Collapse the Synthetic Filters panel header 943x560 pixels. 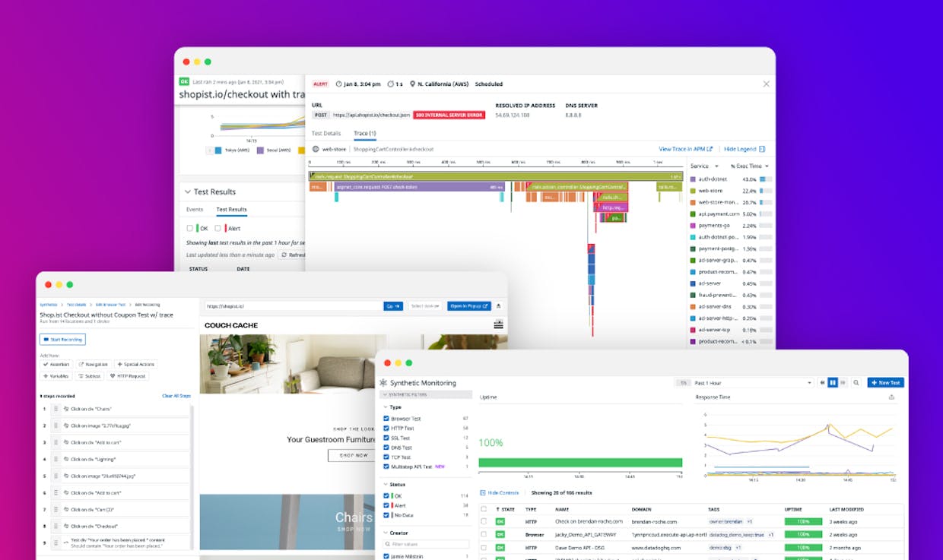(x=426, y=395)
